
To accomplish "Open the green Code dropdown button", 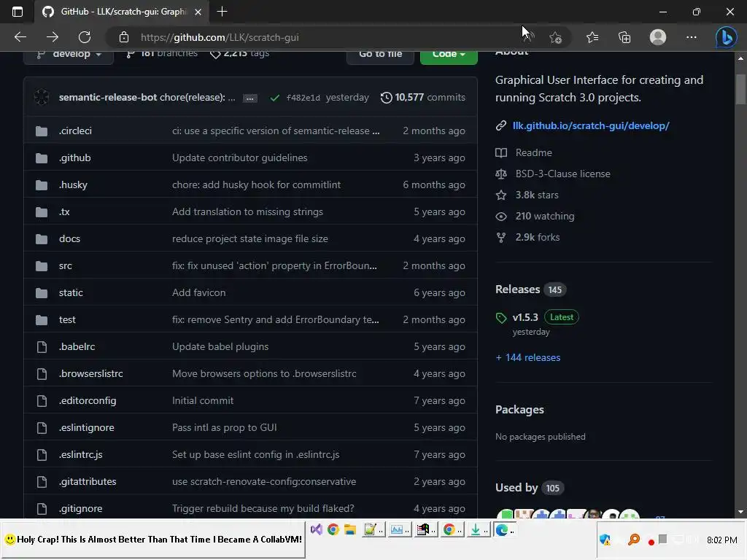I will pos(449,55).
